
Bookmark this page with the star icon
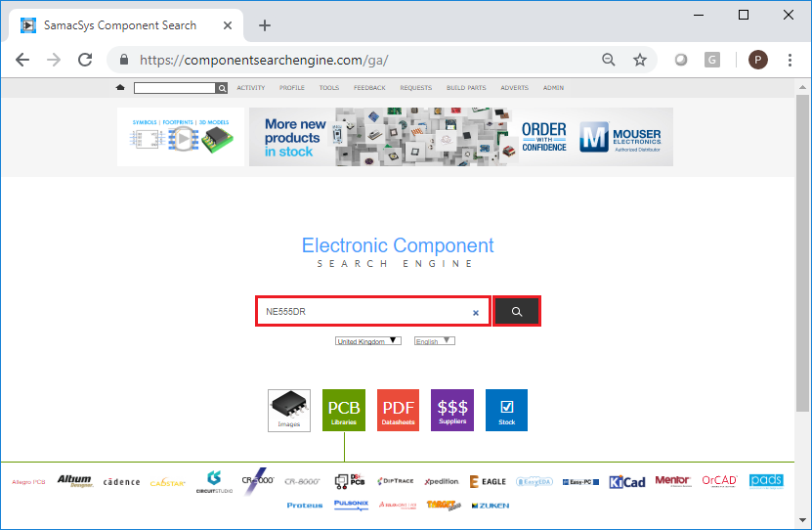[640, 60]
